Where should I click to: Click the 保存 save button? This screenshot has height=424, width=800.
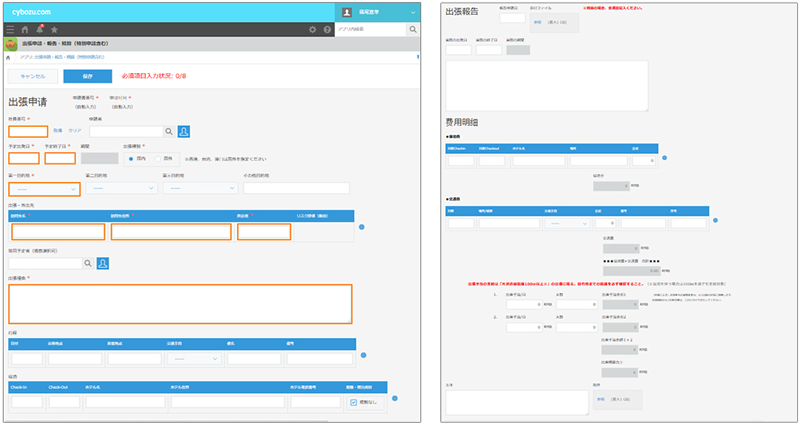(87, 76)
